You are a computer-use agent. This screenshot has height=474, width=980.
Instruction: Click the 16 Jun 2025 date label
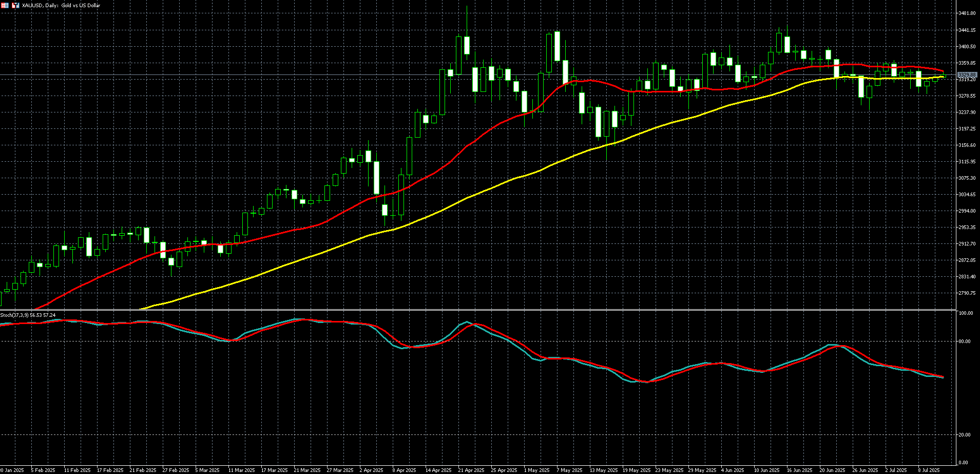(x=799, y=470)
